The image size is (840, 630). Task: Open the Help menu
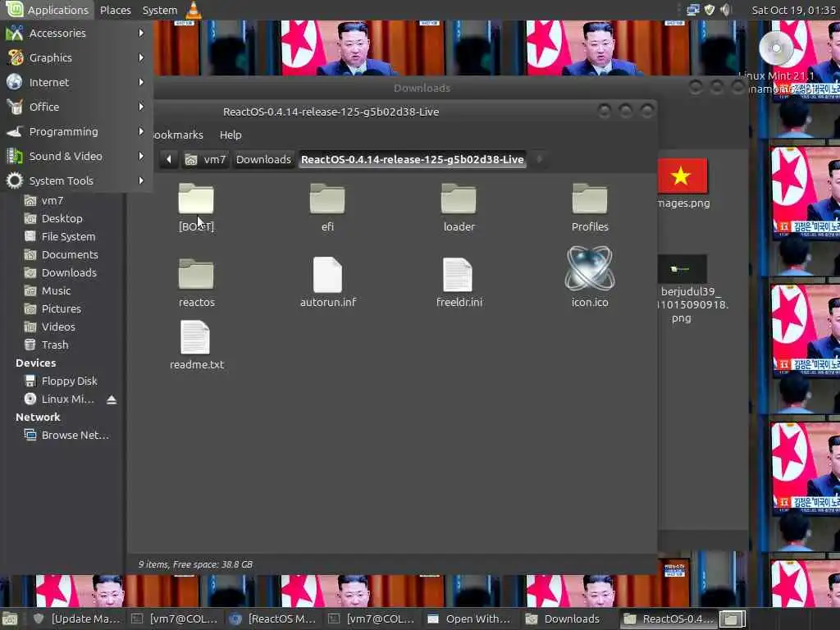point(231,135)
